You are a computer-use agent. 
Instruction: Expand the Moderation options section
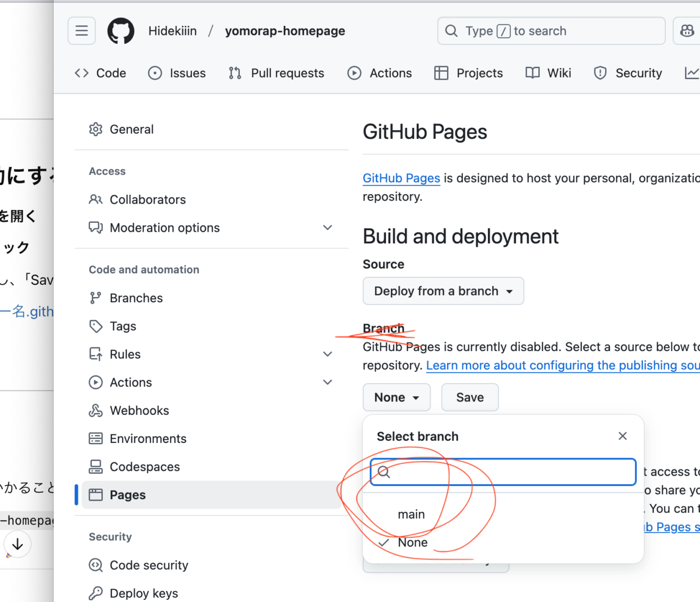[x=327, y=227]
